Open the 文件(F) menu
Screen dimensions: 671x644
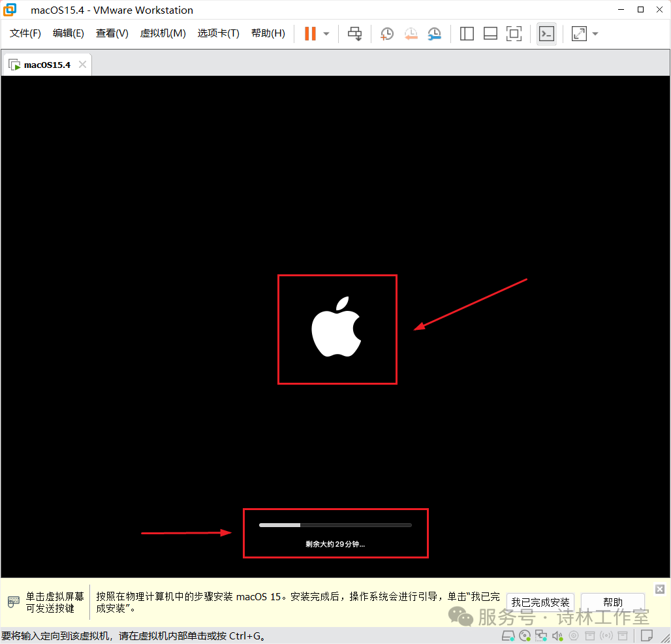coord(25,33)
